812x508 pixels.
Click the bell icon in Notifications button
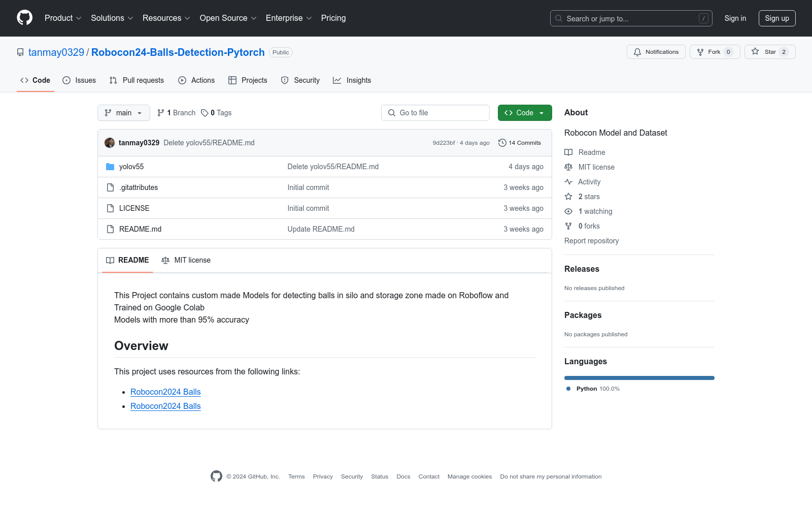pyautogui.click(x=637, y=52)
